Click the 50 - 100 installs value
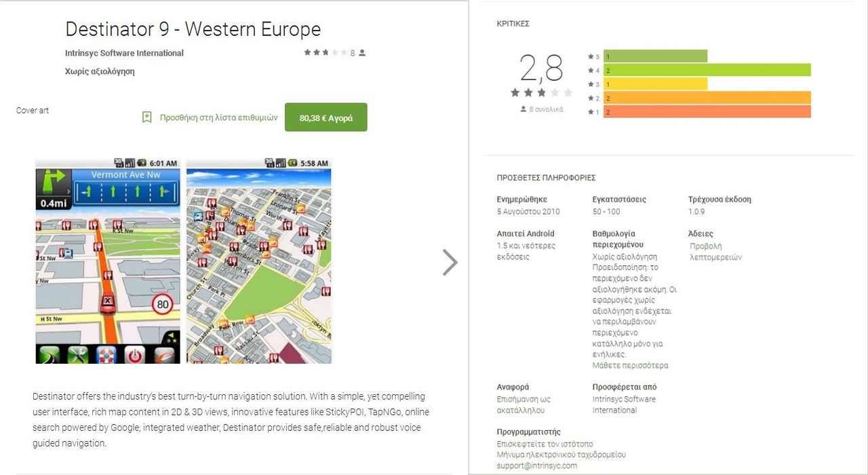 click(x=606, y=212)
